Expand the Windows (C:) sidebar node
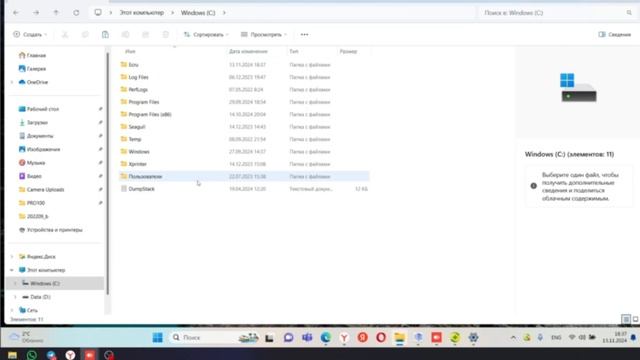Screen dimensions: 640x360 (15, 283)
